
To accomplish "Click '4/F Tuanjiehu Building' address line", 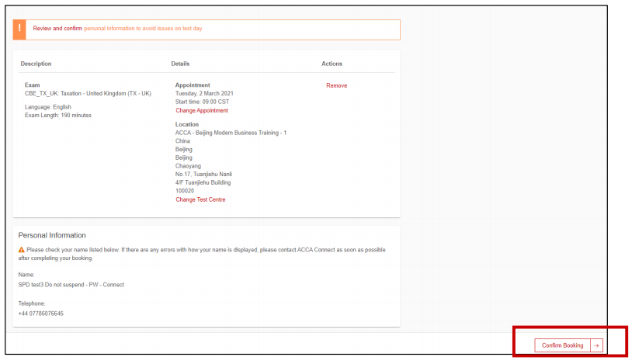I will [x=203, y=182].
